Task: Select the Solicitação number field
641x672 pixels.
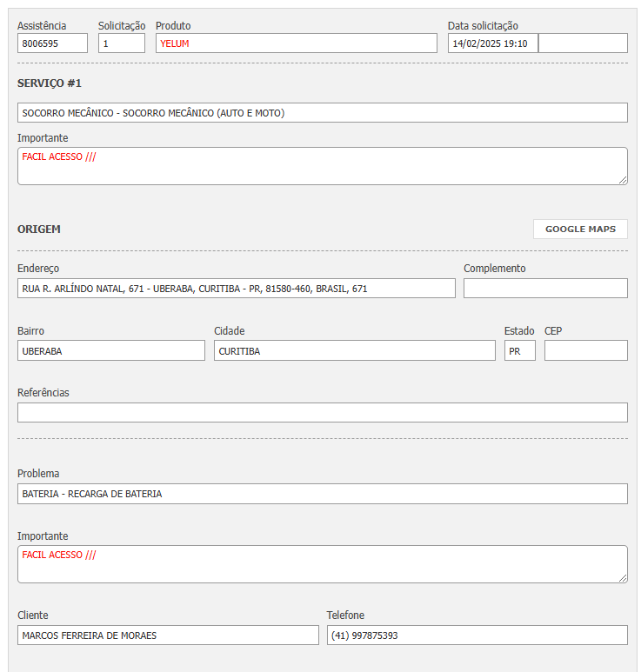Action: (x=121, y=43)
